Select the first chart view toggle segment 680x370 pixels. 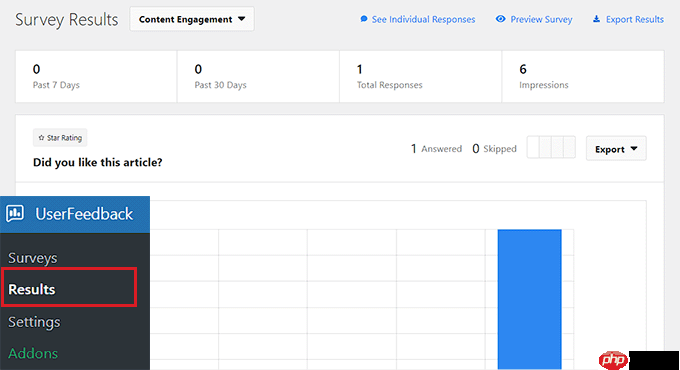[x=533, y=147]
